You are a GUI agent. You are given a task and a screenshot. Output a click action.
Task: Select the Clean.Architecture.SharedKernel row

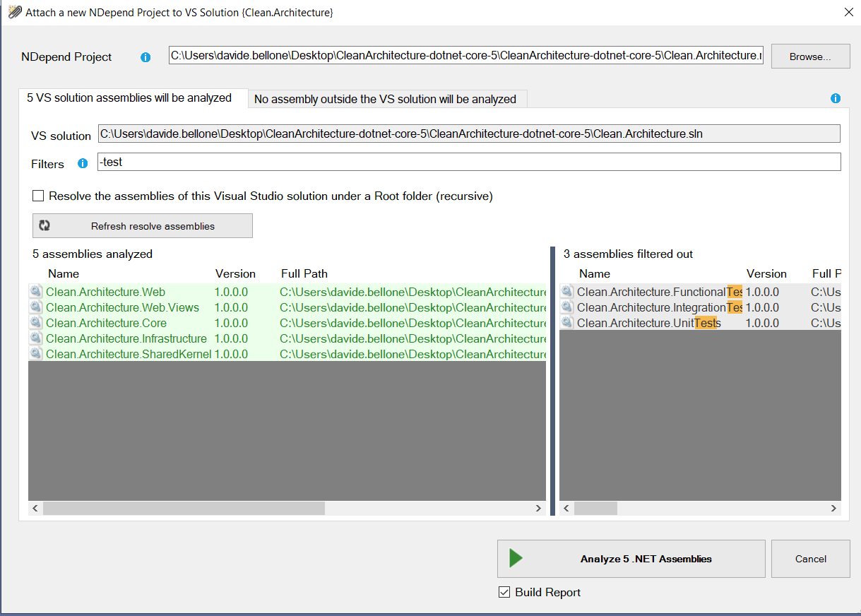(287, 354)
